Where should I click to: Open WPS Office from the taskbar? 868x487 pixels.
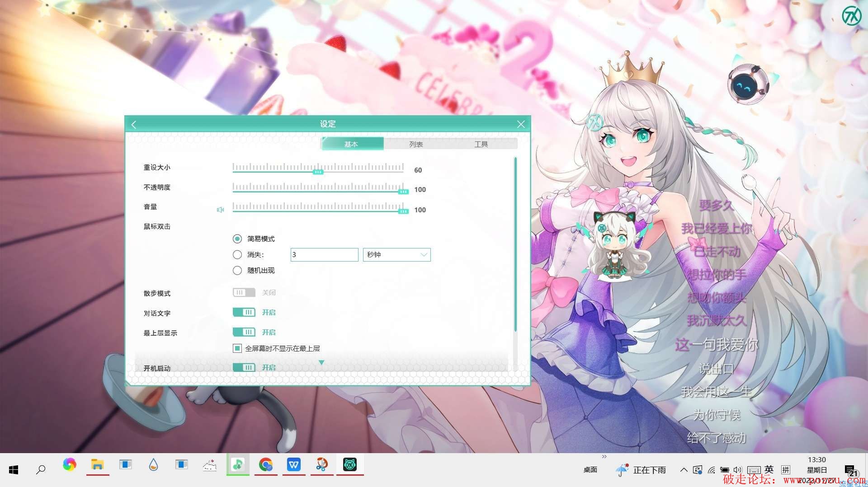pyautogui.click(x=294, y=464)
